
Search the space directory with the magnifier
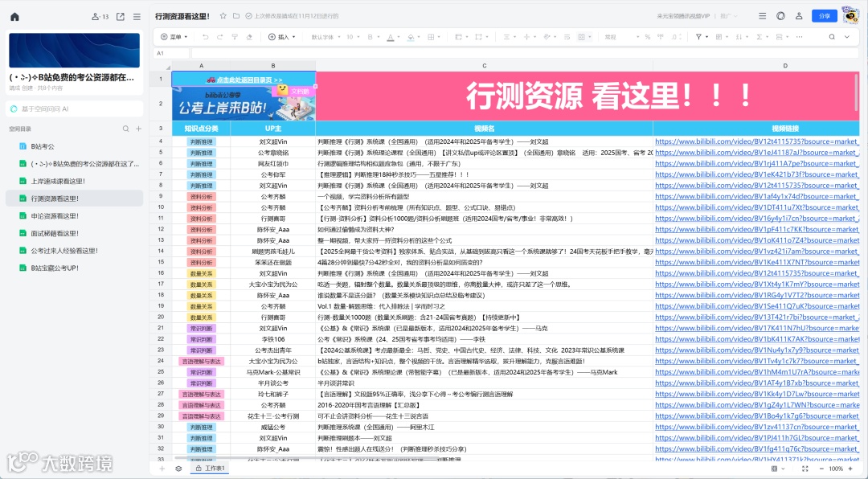pos(125,129)
